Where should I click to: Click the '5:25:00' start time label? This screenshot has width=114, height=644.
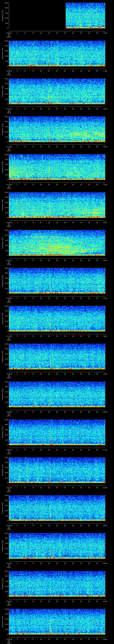[9, 639]
